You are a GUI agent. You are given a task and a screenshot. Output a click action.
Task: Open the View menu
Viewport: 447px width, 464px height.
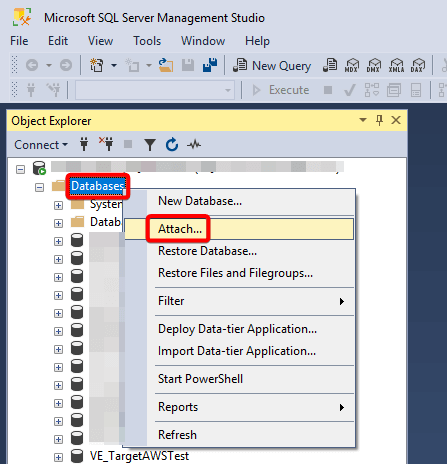point(100,41)
